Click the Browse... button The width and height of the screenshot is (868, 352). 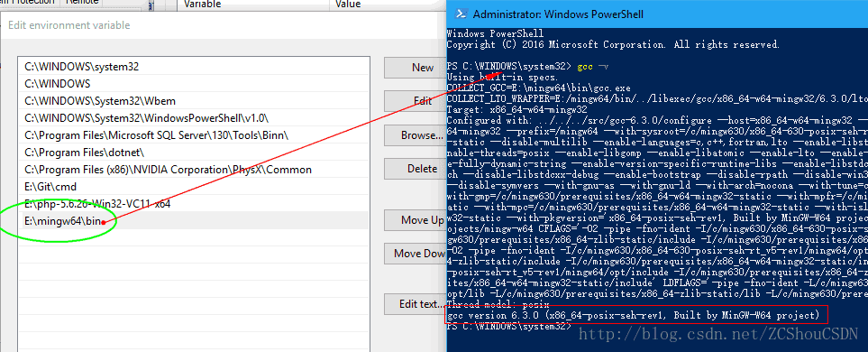point(416,134)
